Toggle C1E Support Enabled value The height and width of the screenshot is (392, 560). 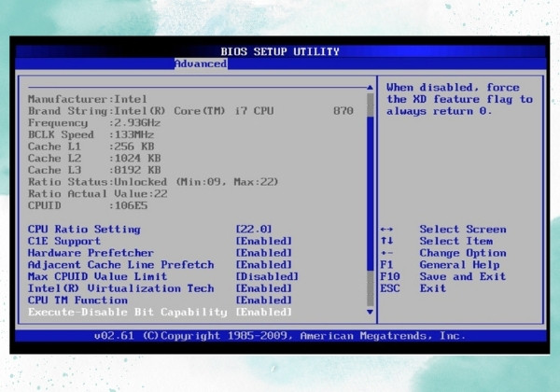263,242
